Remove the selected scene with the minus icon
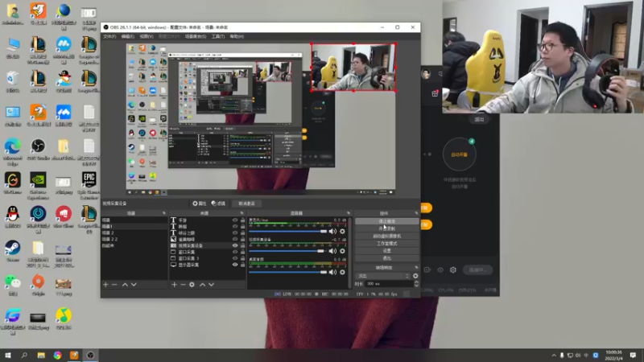The height and width of the screenshot is (362, 644). pyautogui.click(x=114, y=285)
